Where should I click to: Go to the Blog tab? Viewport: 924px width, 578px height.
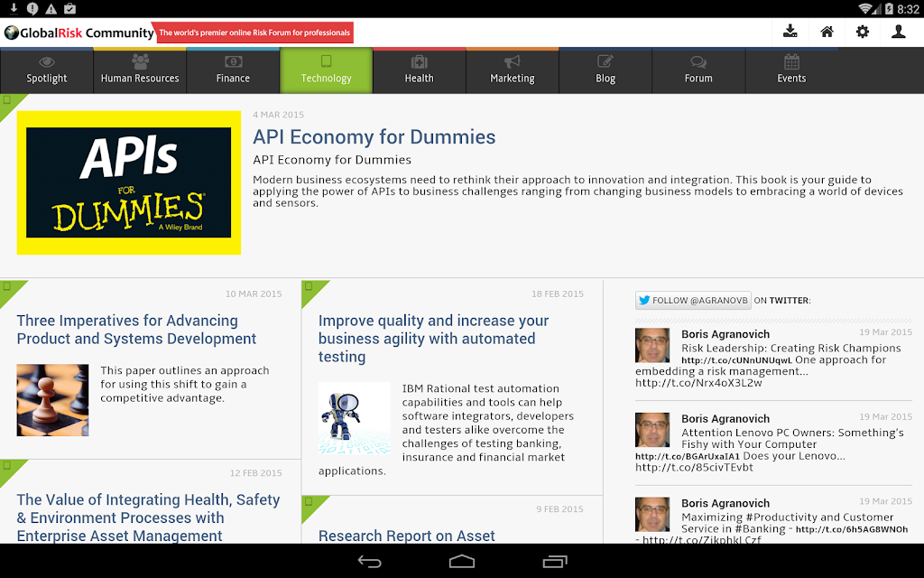(605, 70)
